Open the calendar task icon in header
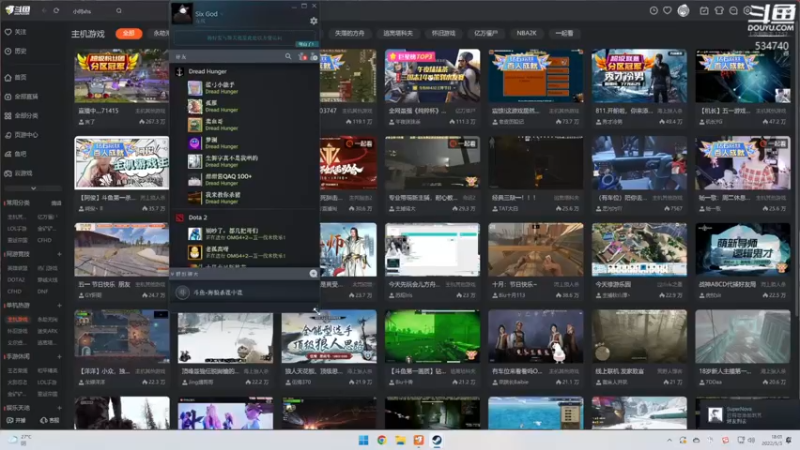The image size is (800, 450). pos(704,11)
